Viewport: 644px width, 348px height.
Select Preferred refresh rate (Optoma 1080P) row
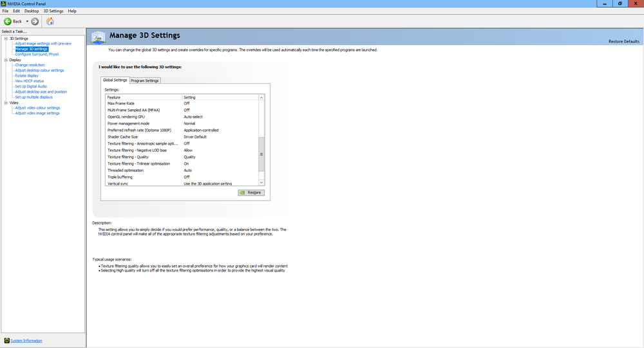pyautogui.click(x=182, y=130)
